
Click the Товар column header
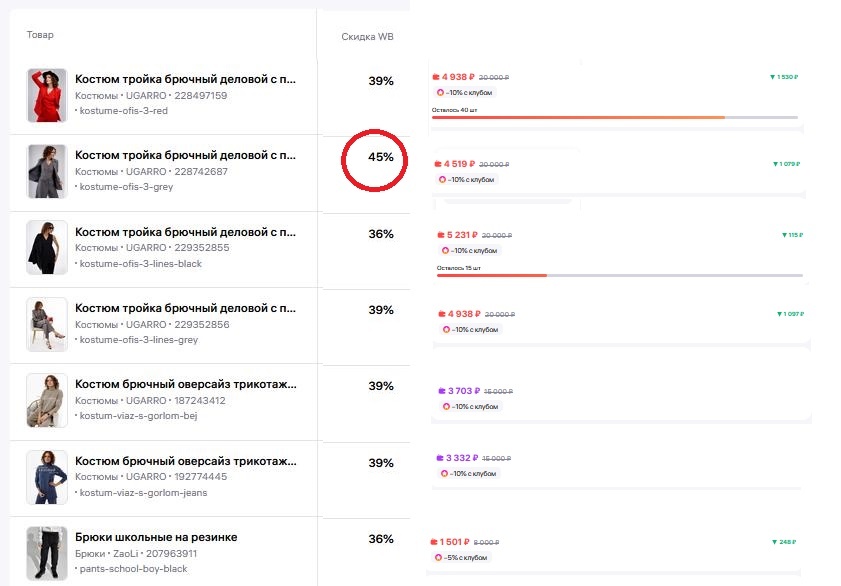pyautogui.click(x=40, y=35)
